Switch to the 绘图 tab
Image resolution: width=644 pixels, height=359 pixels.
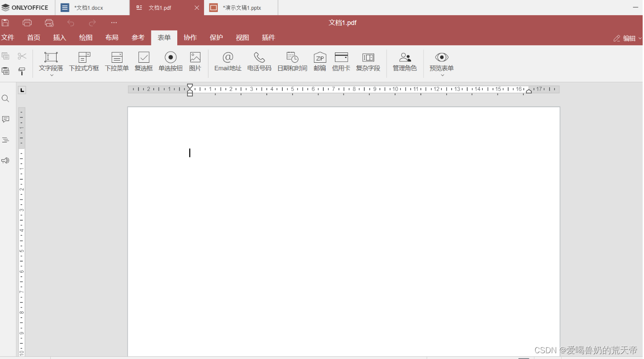point(86,38)
